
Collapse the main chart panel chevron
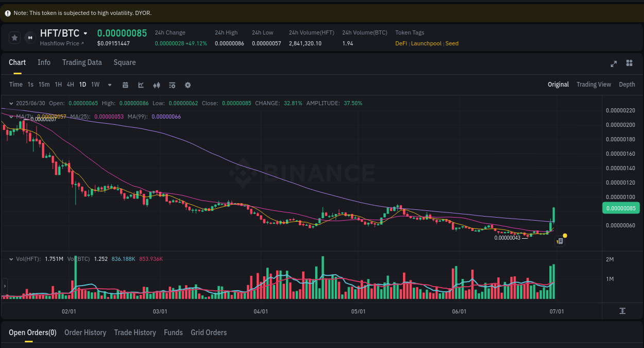pos(11,103)
